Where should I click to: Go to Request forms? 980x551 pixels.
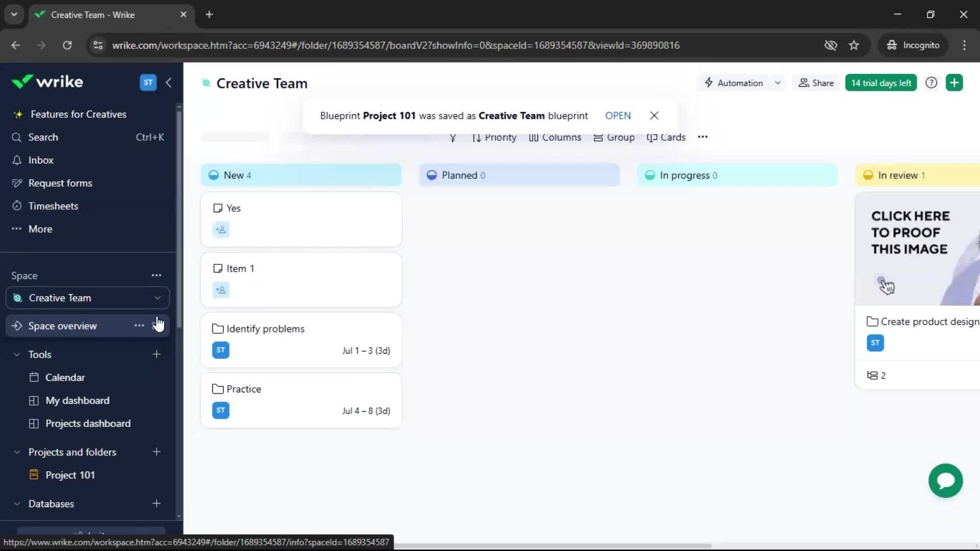(60, 183)
